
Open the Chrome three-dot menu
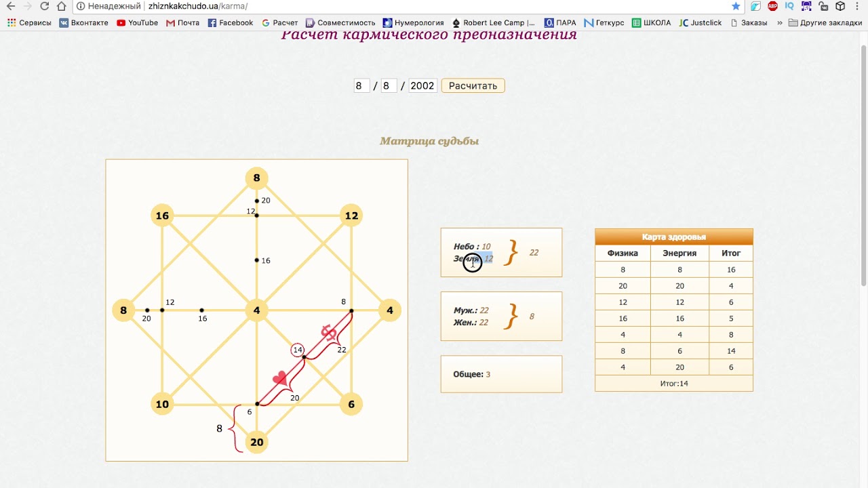coord(859,6)
